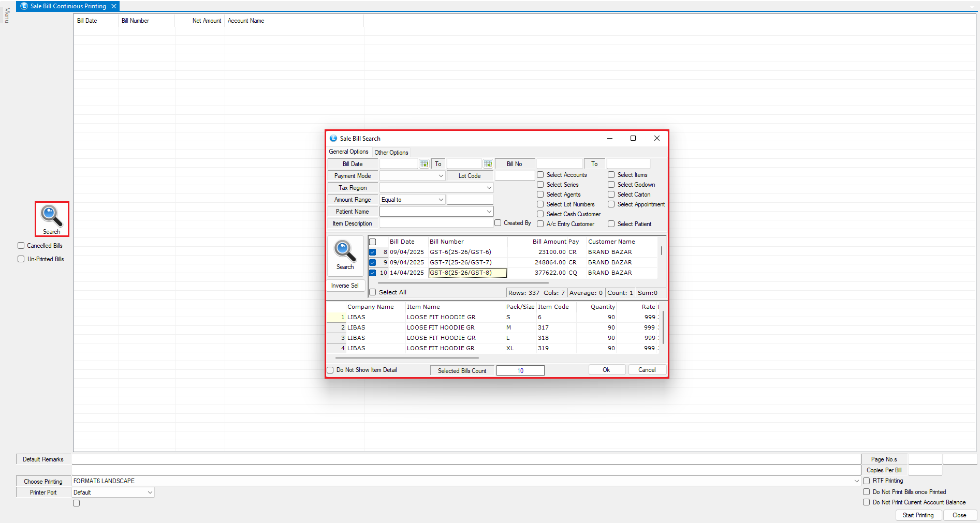Open the Bill Date from calendar picker

pos(425,164)
